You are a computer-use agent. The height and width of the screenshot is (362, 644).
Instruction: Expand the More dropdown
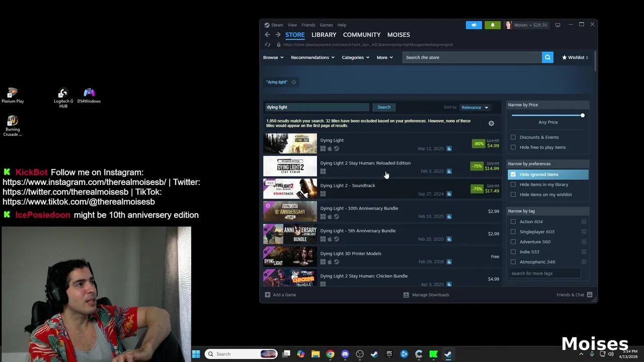pos(385,57)
